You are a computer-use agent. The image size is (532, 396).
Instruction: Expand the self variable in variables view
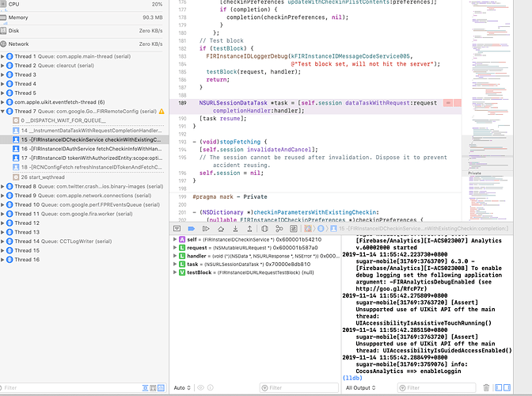click(175, 239)
